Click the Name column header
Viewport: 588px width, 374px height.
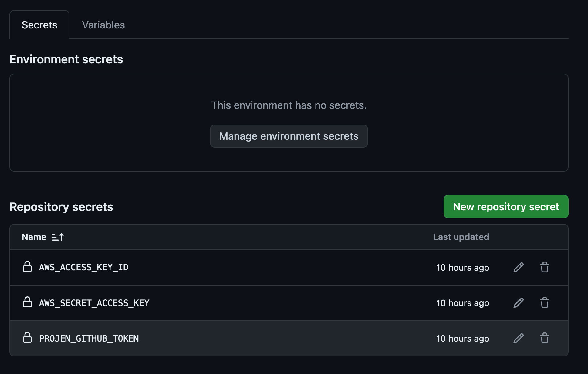click(34, 237)
